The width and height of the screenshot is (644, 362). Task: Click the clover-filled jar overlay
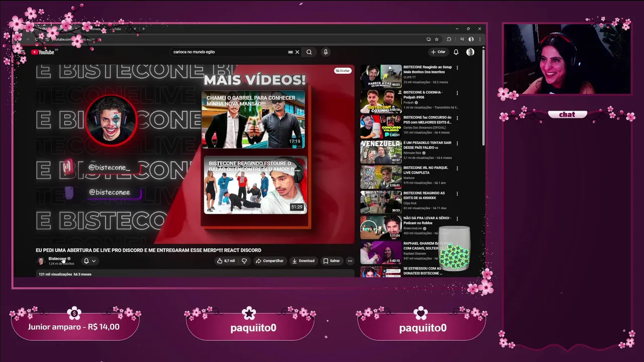[454, 249]
